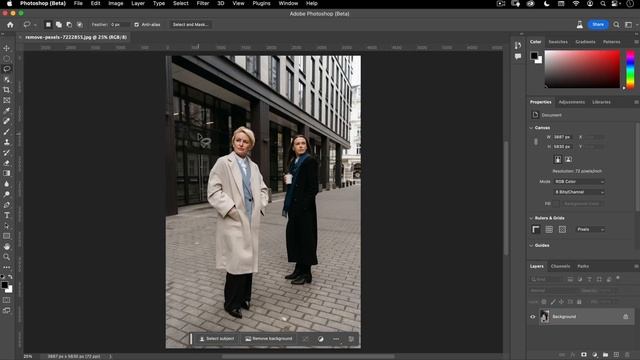Expand the Guides section
640x360 pixels.
[x=531, y=245]
